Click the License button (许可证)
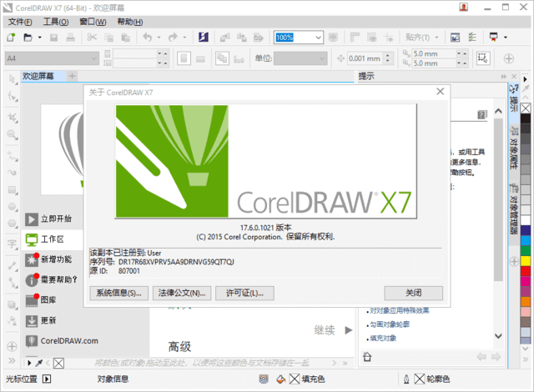 point(244,293)
